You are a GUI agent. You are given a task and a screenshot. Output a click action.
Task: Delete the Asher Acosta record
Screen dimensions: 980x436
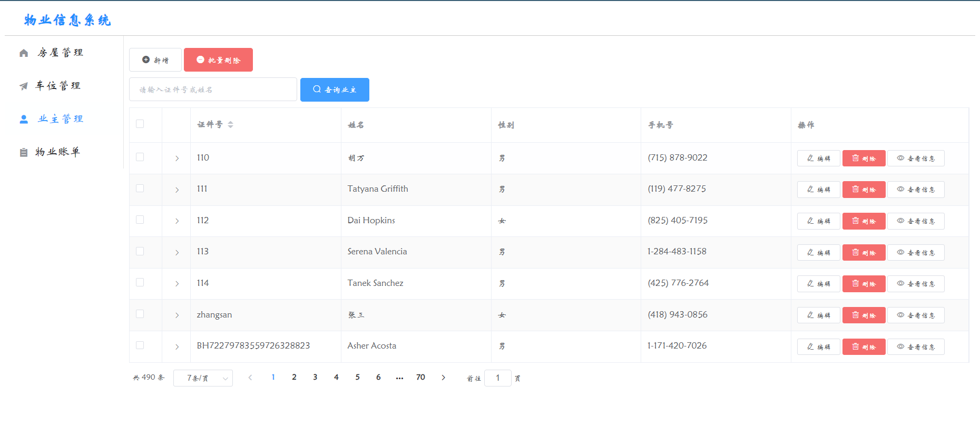tap(864, 347)
